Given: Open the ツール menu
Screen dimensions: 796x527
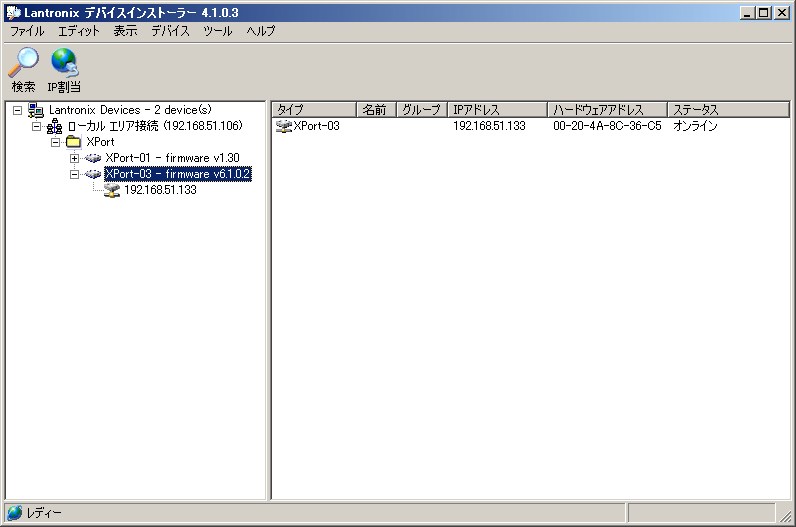Looking at the screenshot, I should pos(218,31).
